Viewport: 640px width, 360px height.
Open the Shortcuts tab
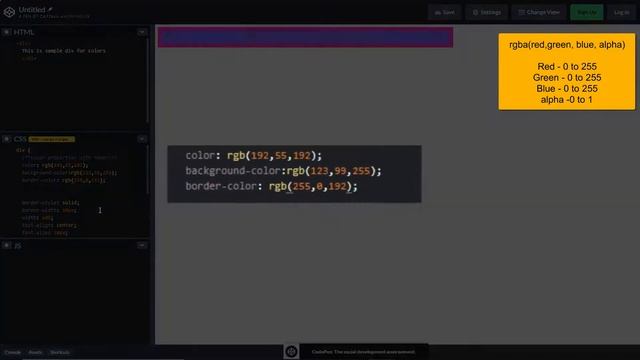point(60,352)
